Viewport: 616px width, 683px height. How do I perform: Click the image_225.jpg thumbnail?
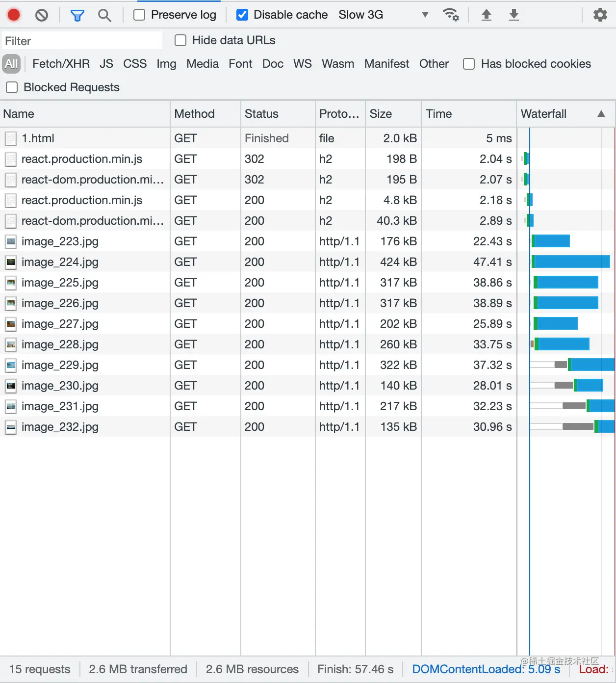11,283
